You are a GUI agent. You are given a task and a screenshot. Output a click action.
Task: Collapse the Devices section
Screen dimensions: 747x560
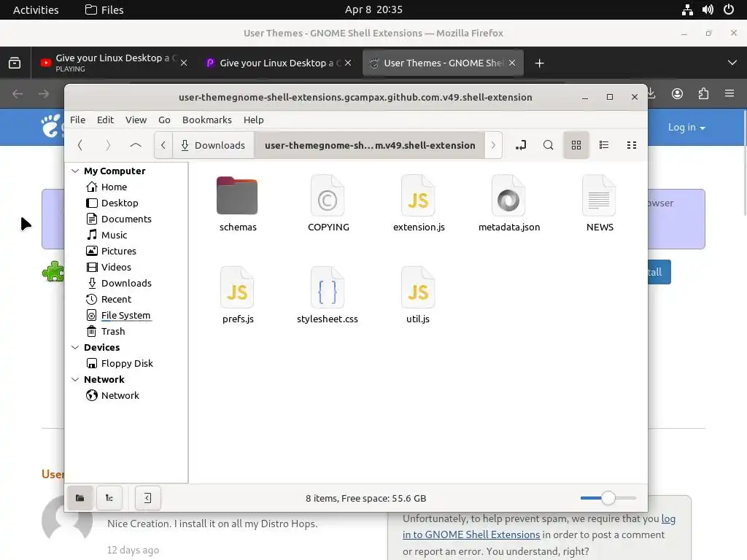pos(75,348)
